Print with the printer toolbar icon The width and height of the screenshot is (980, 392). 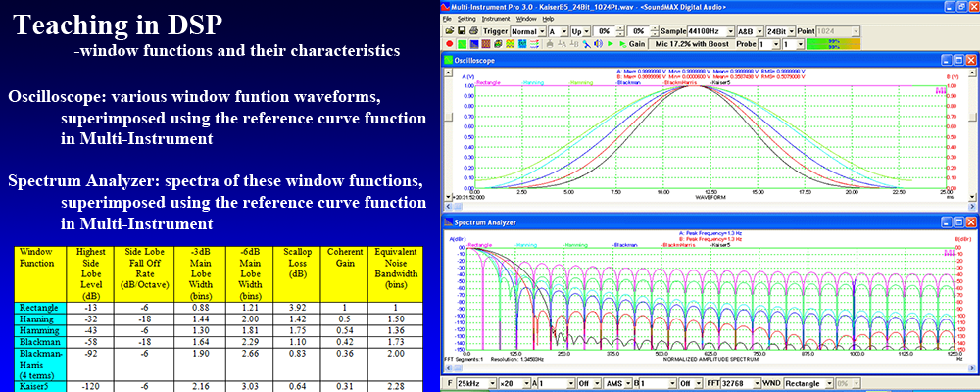(x=473, y=30)
